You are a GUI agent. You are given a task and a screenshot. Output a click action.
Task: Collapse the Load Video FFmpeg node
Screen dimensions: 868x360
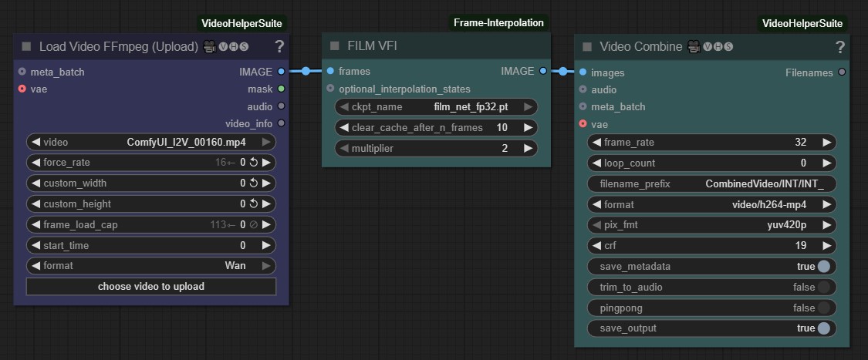[26, 47]
